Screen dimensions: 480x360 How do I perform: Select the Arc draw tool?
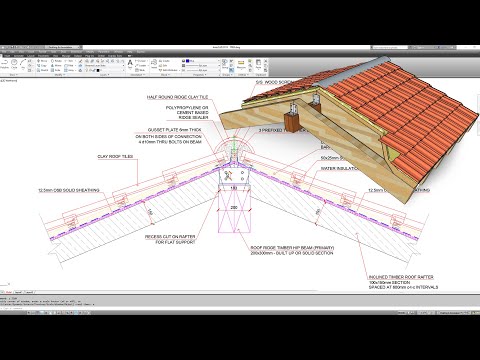pyautogui.click(x=23, y=64)
